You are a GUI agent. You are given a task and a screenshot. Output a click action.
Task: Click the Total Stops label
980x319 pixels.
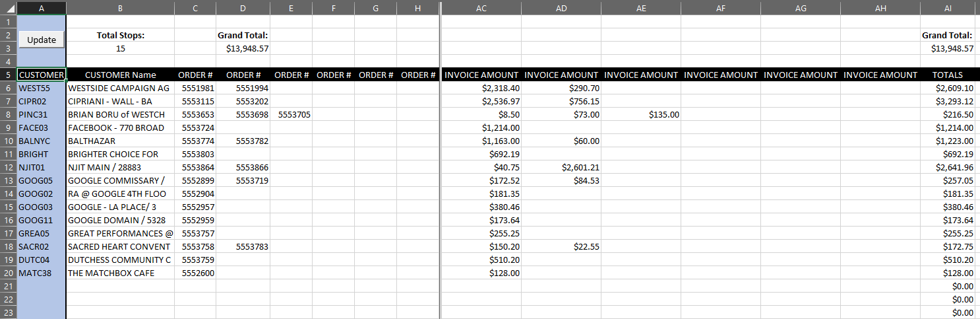(120, 35)
